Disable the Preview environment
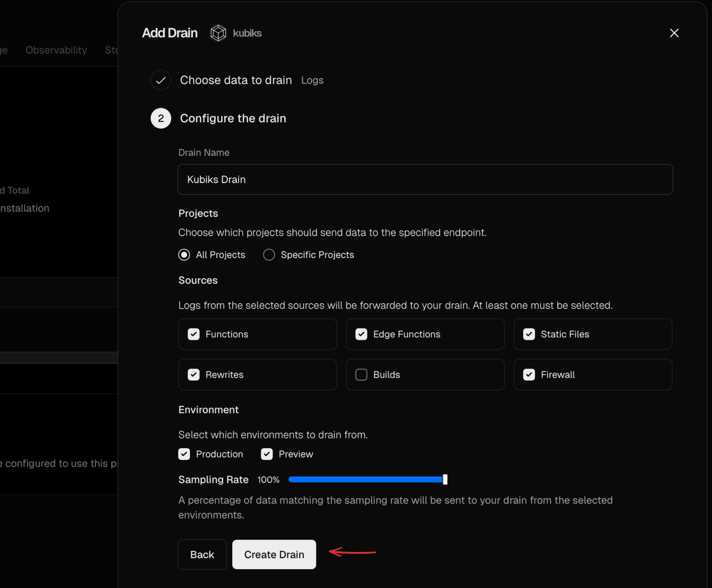 266,454
